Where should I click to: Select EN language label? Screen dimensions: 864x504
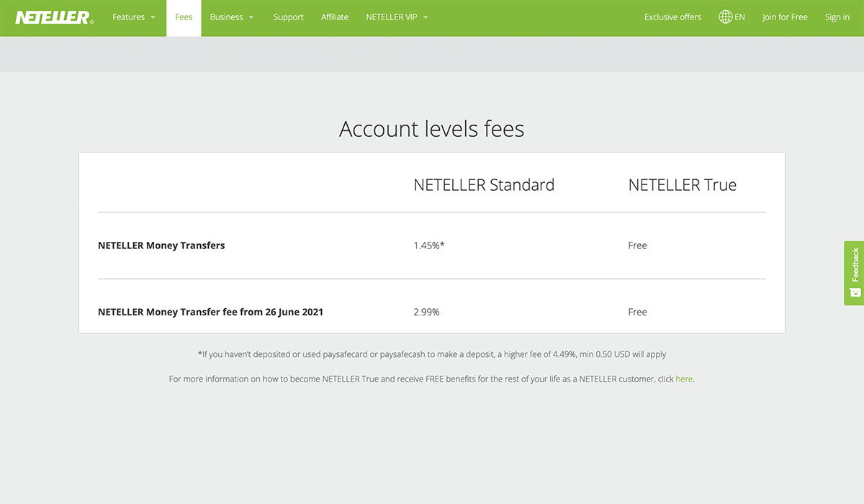pos(739,17)
